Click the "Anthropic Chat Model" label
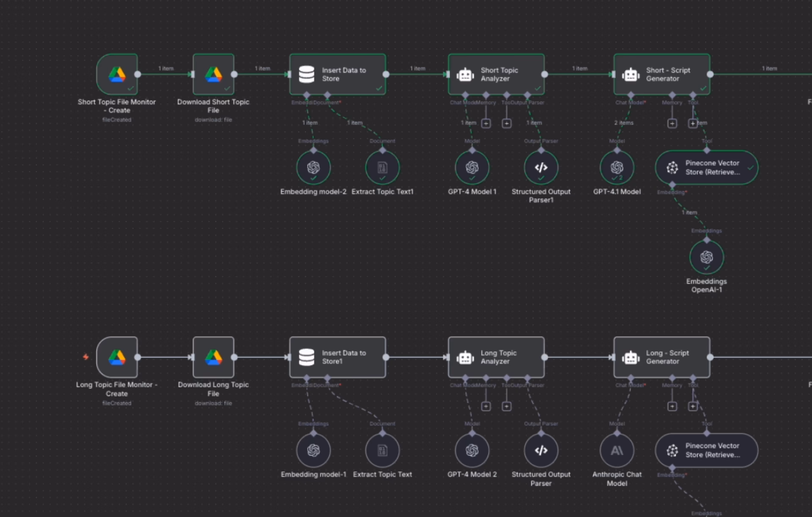 [x=617, y=478]
